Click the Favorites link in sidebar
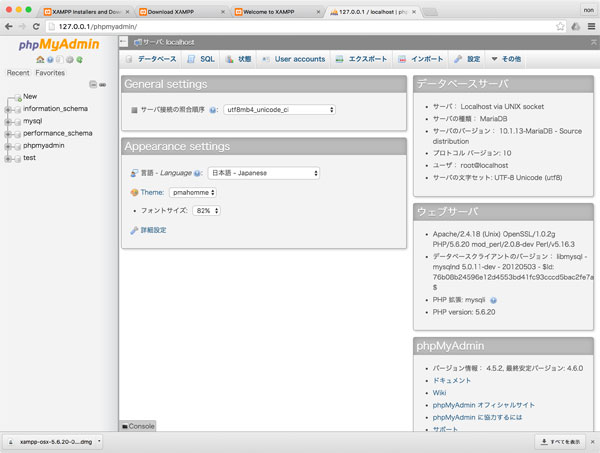The width and height of the screenshot is (600, 453). pyautogui.click(x=50, y=73)
